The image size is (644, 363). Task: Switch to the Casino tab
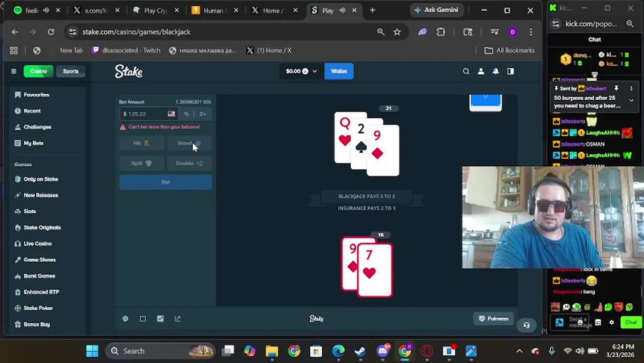click(38, 71)
